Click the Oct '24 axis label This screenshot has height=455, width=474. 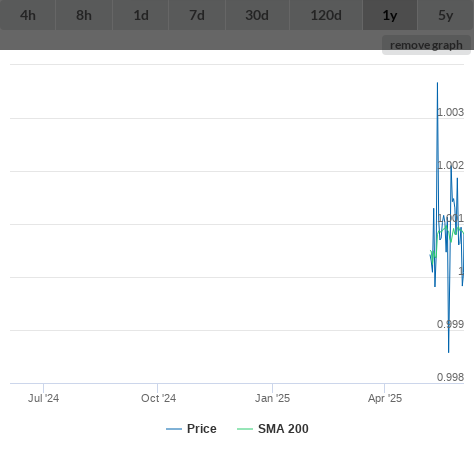(158, 398)
